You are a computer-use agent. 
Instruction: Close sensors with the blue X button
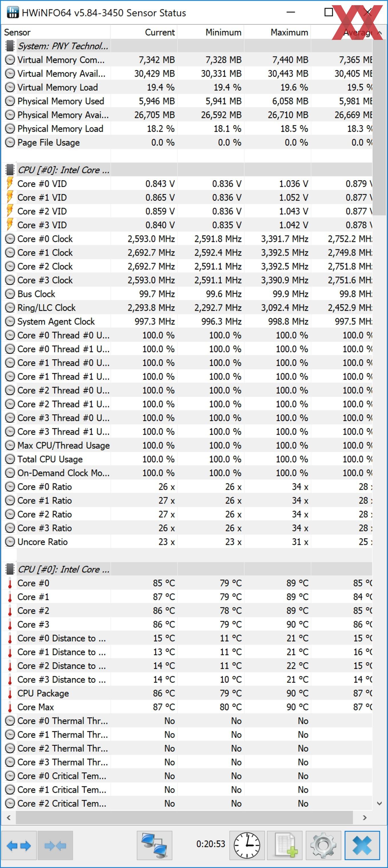pos(362,845)
